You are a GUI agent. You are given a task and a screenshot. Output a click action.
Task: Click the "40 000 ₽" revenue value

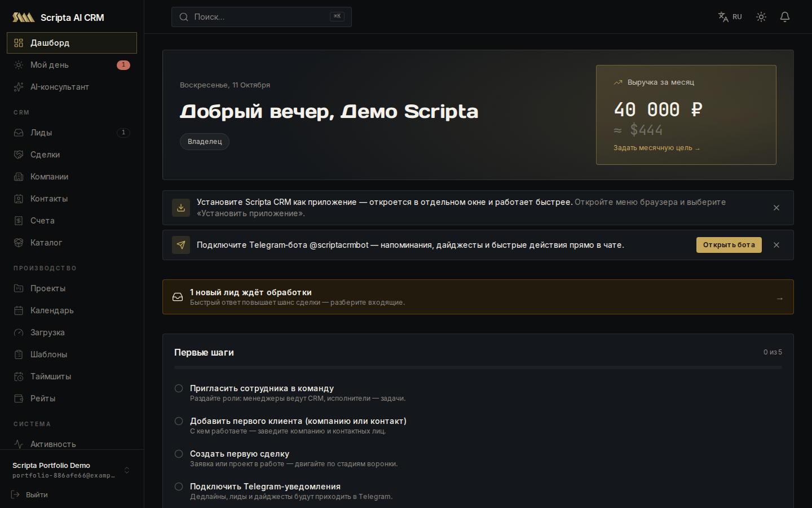(x=658, y=110)
